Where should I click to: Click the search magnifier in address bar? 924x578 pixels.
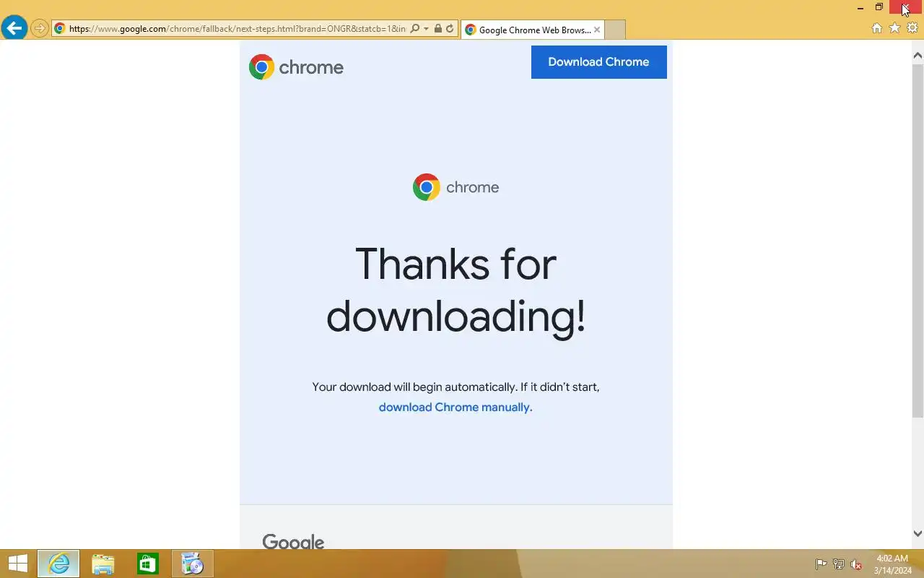pos(414,29)
